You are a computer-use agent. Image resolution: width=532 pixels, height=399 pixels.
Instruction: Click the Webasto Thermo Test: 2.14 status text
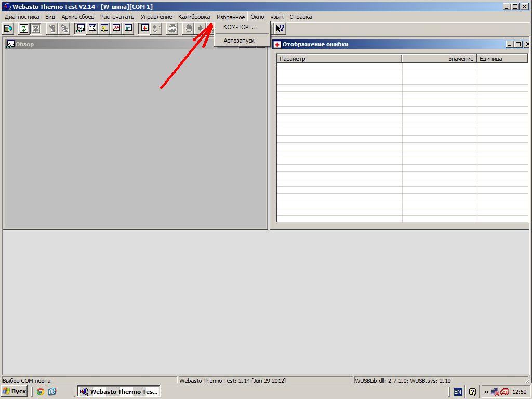click(232, 381)
